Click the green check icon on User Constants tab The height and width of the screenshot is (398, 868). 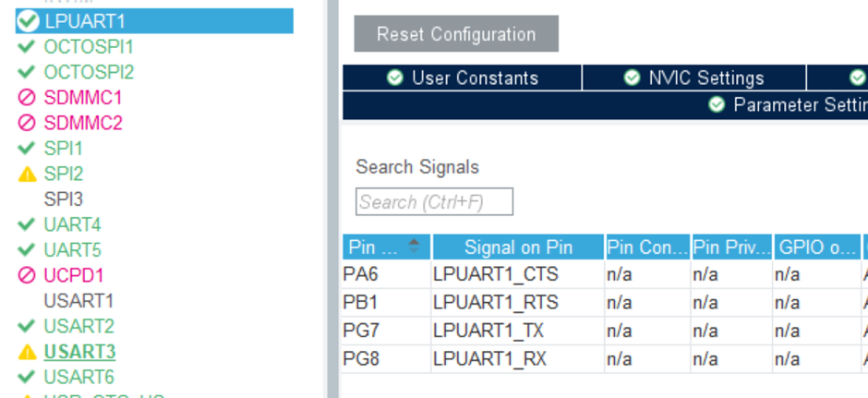(x=395, y=78)
